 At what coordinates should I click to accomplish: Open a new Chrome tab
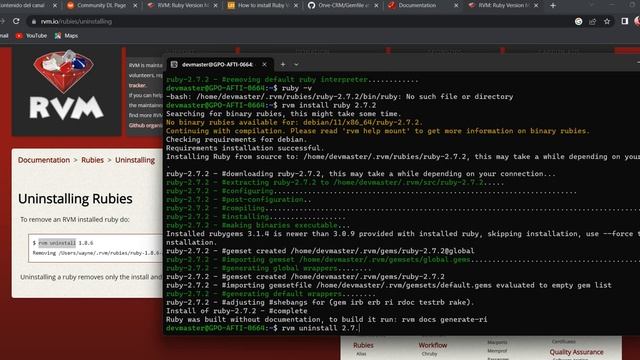[x=553, y=6]
